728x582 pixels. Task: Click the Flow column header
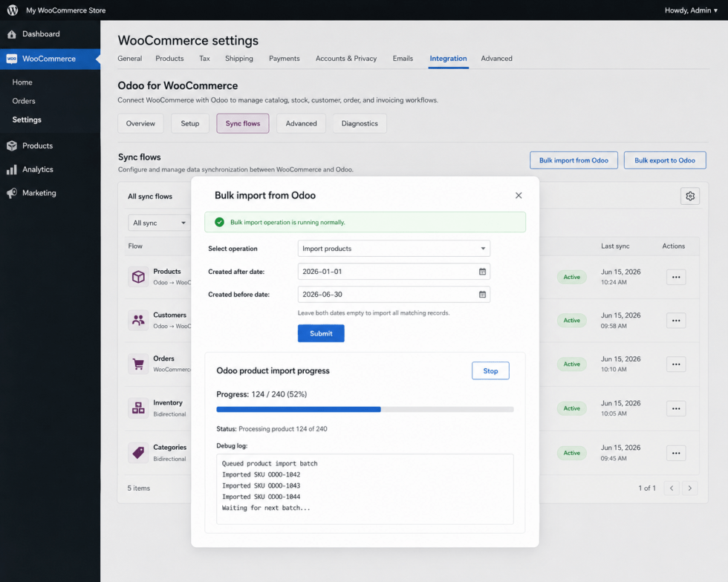tap(135, 246)
